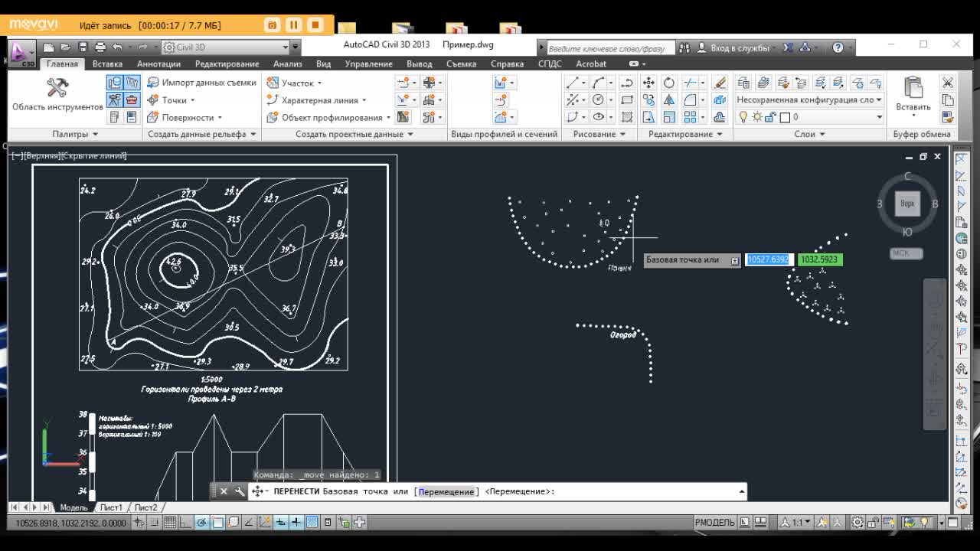This screenshot has height=551, width=980.
Task: Toggle the layer freeze sun icon
Action: 756,117
